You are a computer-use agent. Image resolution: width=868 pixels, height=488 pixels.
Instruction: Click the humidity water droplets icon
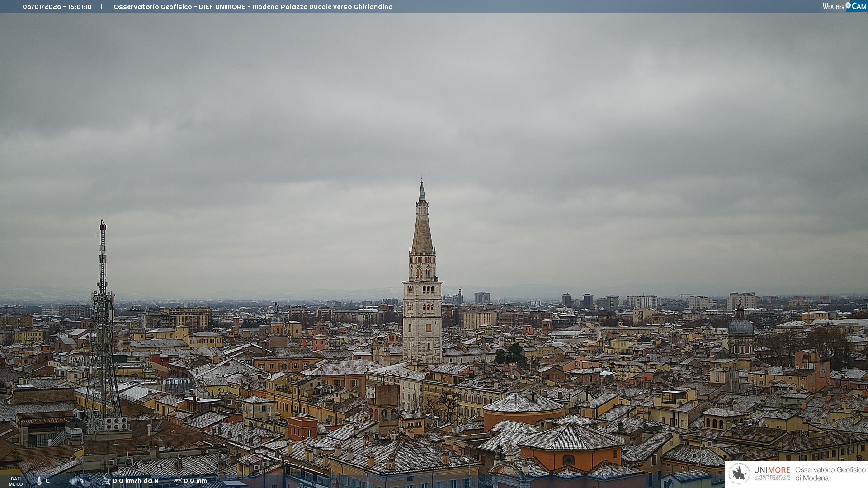(x=74, y=481)
